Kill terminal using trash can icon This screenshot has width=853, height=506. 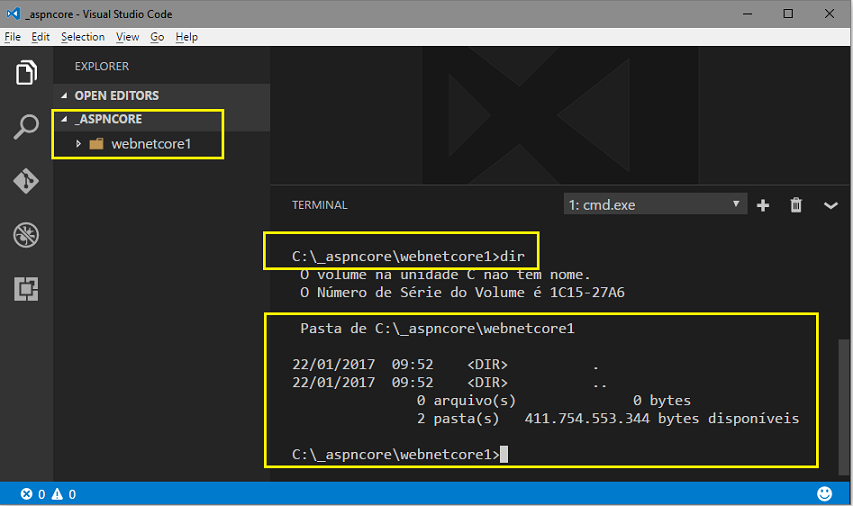coord(796,205)
